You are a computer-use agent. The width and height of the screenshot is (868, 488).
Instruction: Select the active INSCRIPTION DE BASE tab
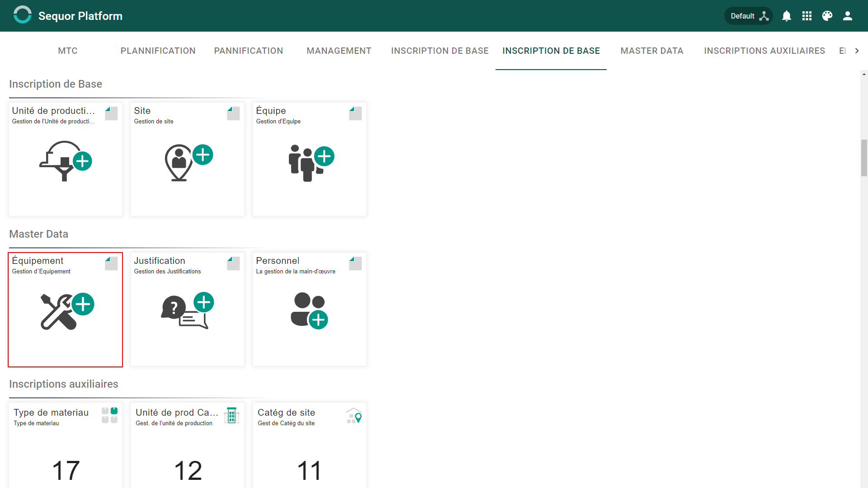click(x=551, y=51)
